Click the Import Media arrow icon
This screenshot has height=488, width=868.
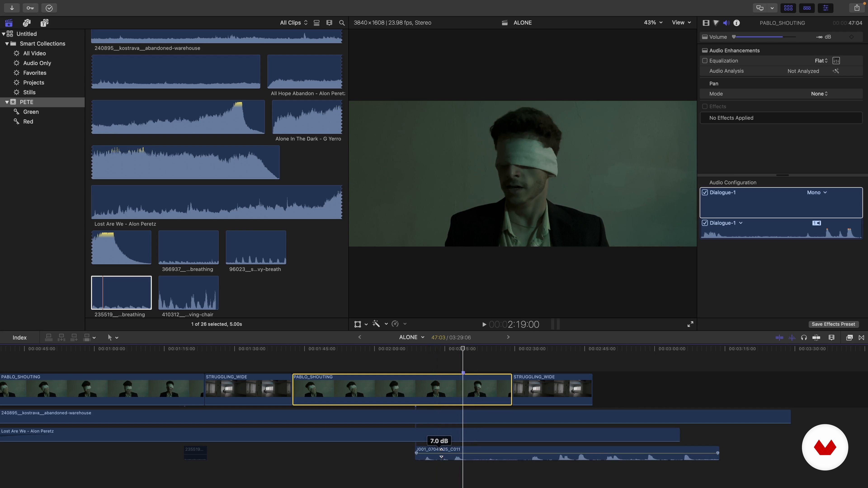click(x=12, y=8)
